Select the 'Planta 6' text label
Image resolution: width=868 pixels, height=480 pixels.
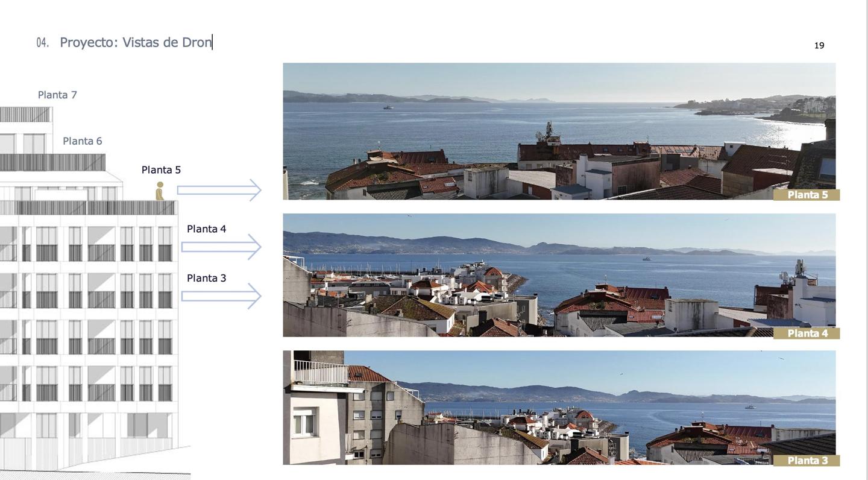coord(83,141)
